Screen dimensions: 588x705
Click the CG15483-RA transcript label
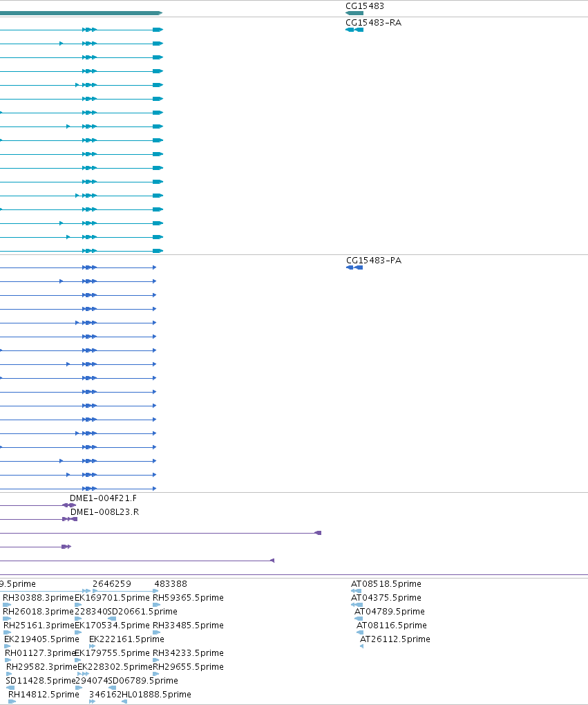point(373,23)
